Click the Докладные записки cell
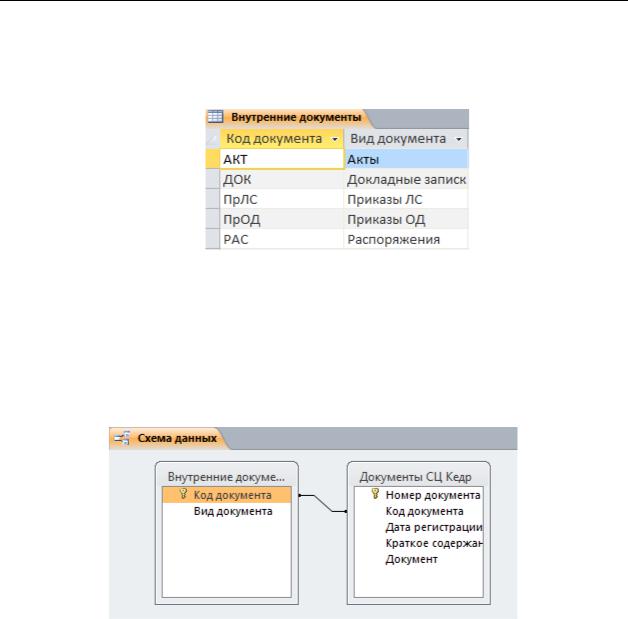628x619 pixels. [x=406, y=179]
